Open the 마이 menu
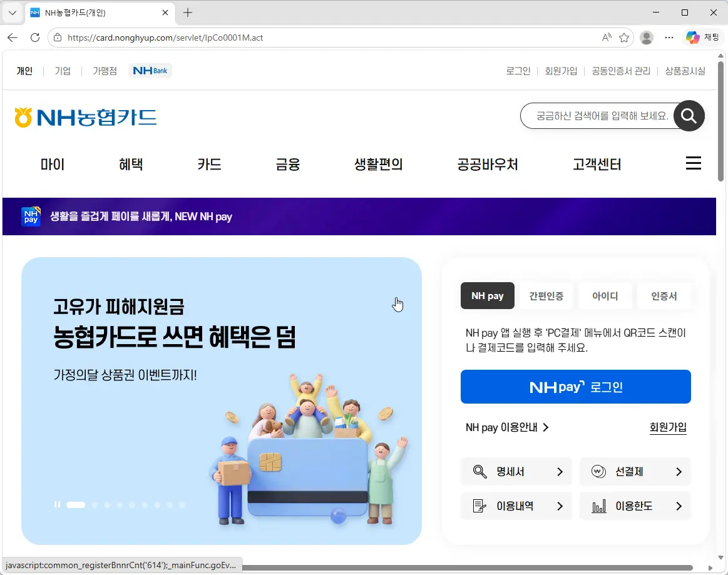728x575 pixels. (x=53, y=164)
